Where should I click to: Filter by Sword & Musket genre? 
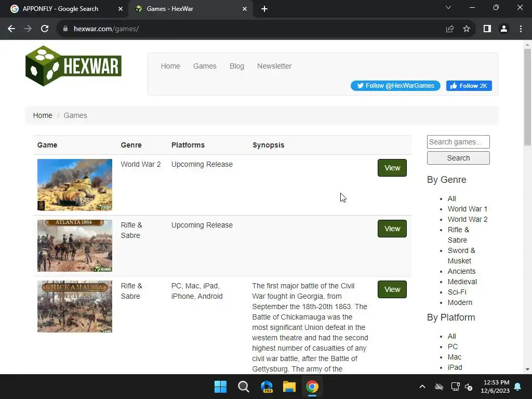tap(461, 256)
